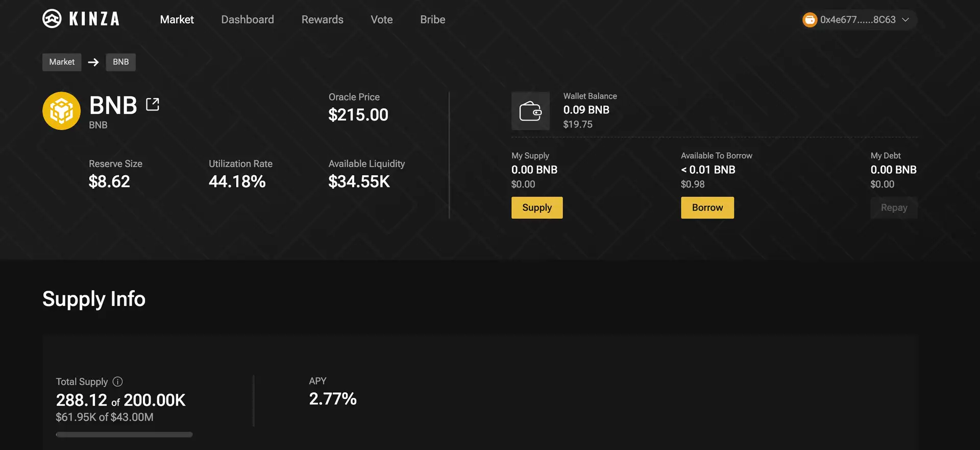Open the Market tab
This screenshot has height=450, width=980.
pyautogui.click(x=177, y=19)
